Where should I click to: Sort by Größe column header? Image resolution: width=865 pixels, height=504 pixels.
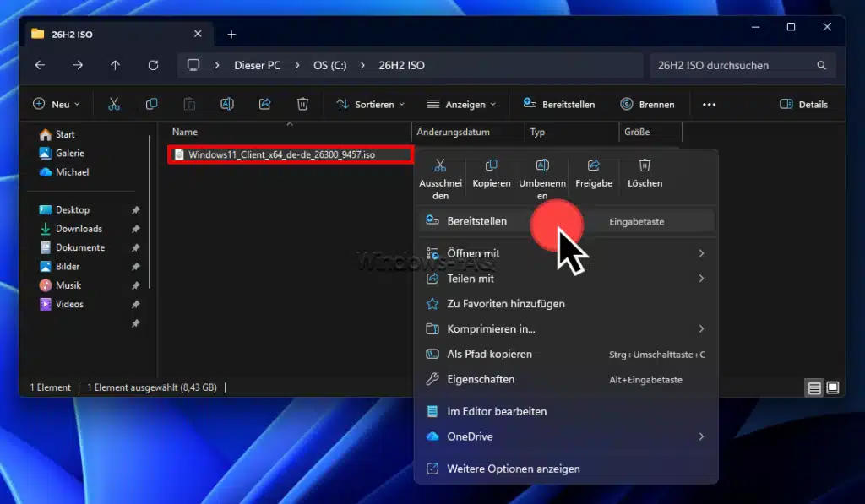coord(637,133)
